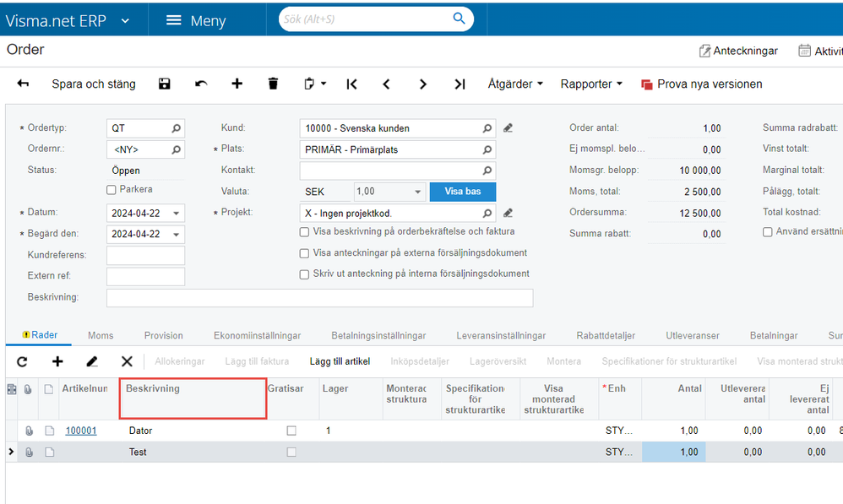Open Projekt lookup magnifier
The image size is (843, 504).
point(487,214)
